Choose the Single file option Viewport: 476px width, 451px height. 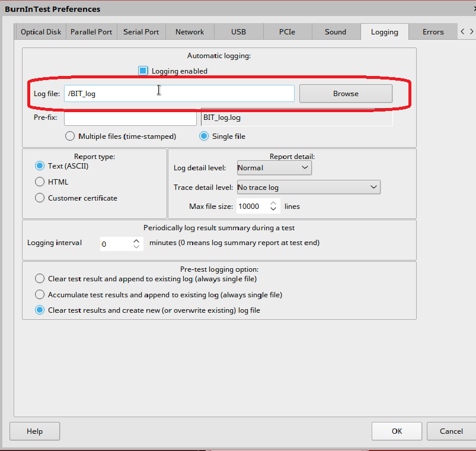coord(204,136)
